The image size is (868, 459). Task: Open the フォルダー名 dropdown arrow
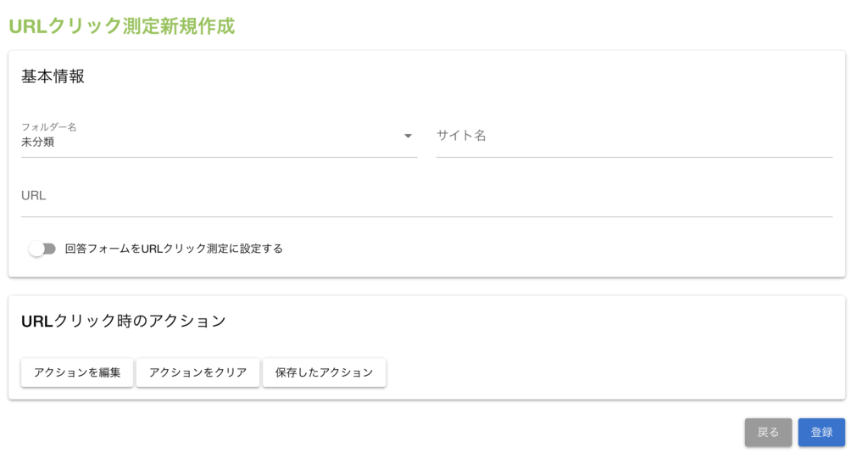pos(408,136)
